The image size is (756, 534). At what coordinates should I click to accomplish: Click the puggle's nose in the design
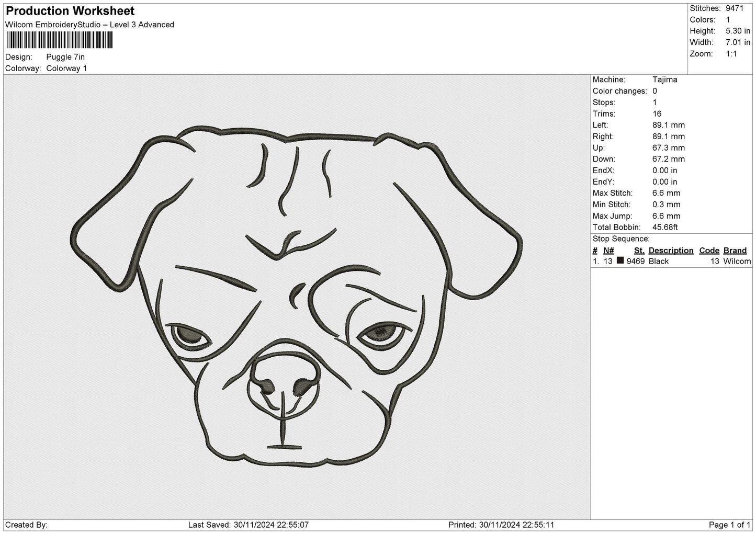click(284, 384)
